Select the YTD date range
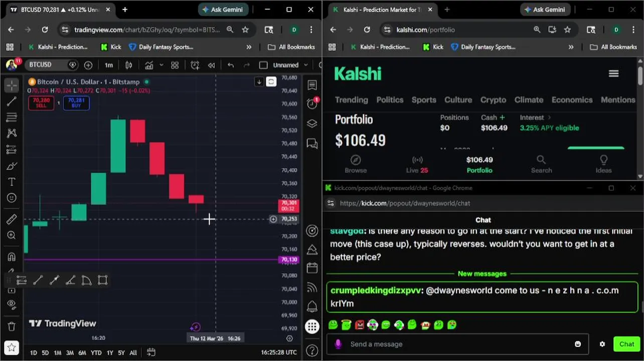 96,353
